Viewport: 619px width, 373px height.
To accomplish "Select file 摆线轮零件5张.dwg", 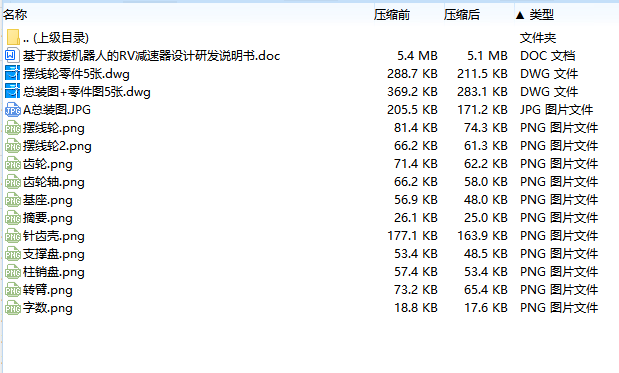I will [x=76, y=74].
